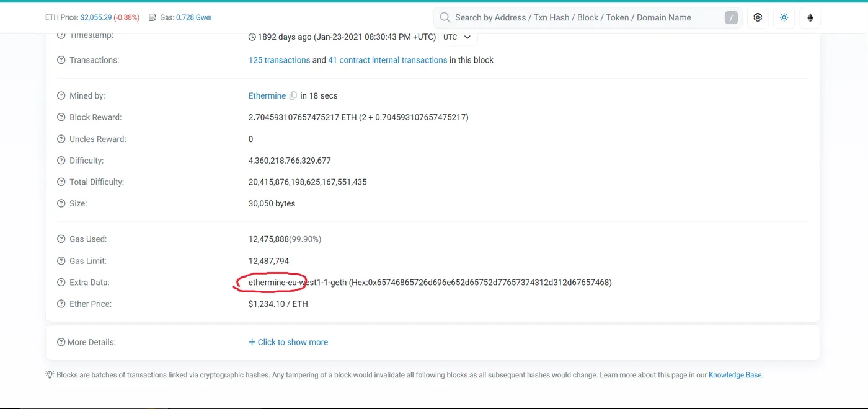
Task: Open the 125 transactions link
Action: [279, 60]
